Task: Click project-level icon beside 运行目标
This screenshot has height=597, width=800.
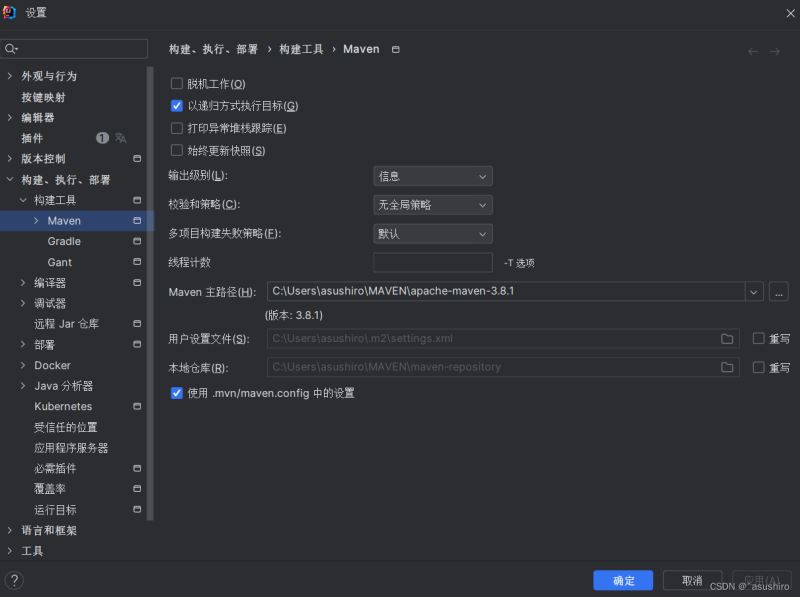Action: coord(137,509)
